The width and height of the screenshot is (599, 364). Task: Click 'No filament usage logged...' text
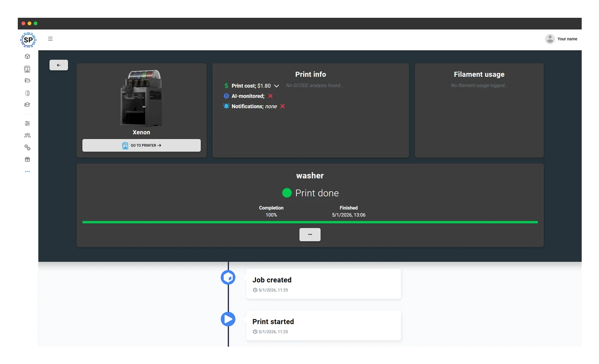(479, 86)
